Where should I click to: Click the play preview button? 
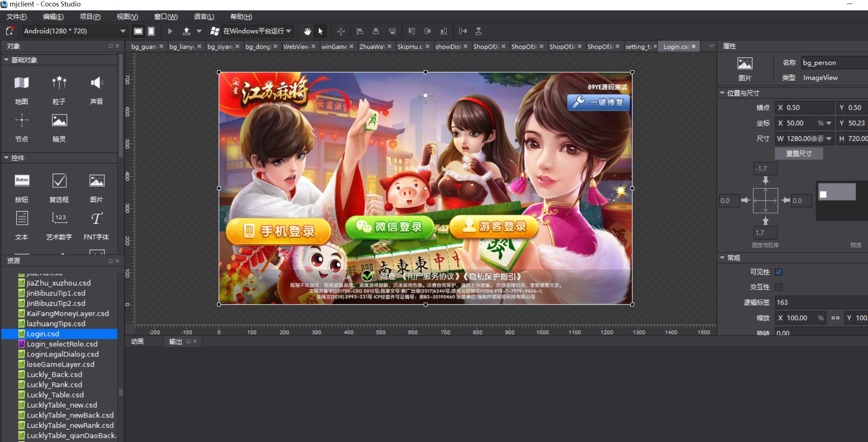170,31
